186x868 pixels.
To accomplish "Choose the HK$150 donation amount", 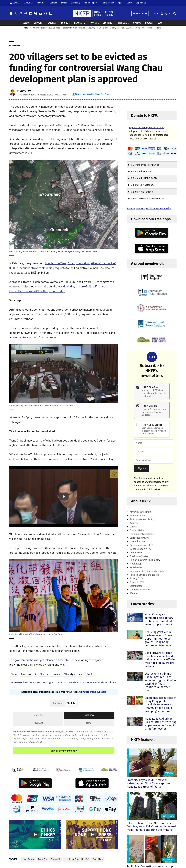I will (x=38, y=715).
